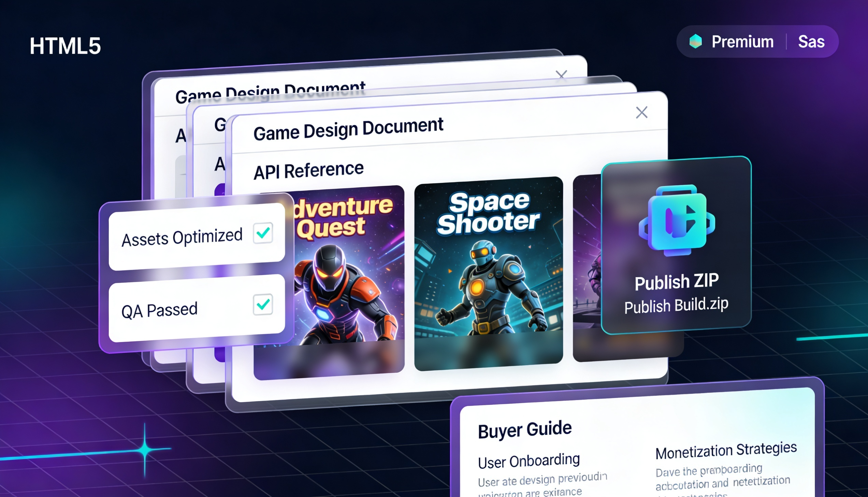Toggle the QA Passed checkbox

click(263, 304)
